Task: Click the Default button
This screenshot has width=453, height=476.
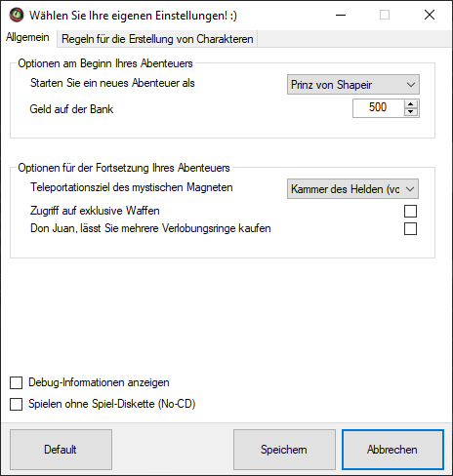Action: 61,450
